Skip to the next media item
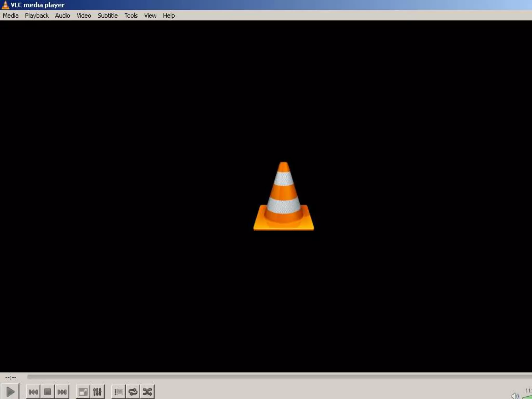Image resolution: width=532 pixels, height=399 pixels. click(62, 391)
